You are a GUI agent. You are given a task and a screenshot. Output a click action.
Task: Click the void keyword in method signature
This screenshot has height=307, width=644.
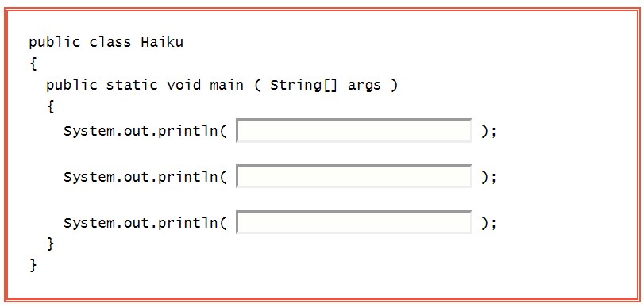(184, 85)
